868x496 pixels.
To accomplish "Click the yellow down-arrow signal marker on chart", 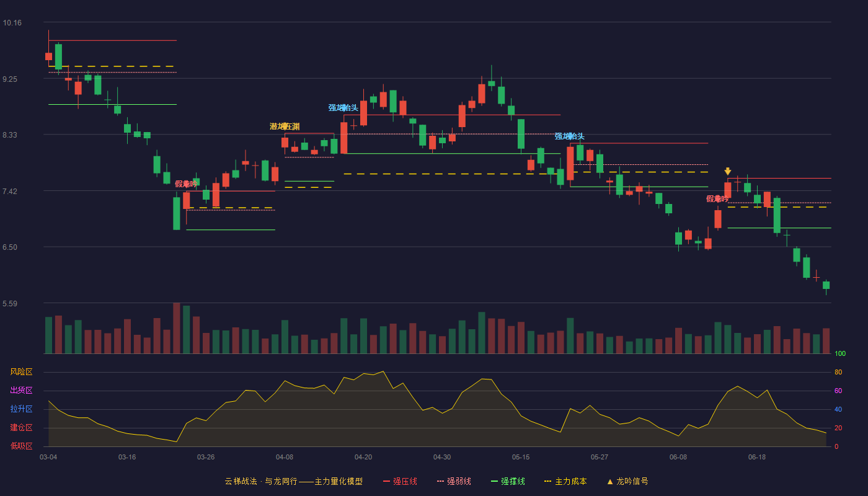I will 728,171.
